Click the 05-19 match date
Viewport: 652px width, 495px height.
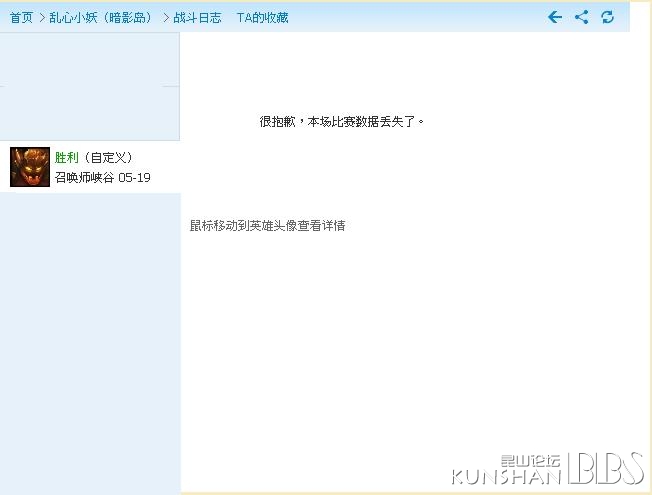point(134,178)
